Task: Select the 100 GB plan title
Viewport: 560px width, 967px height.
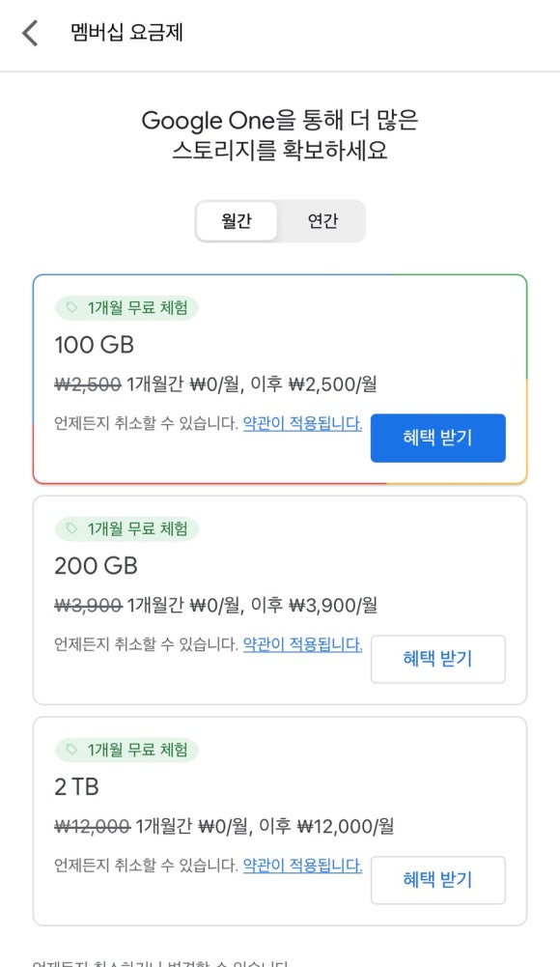Action: [95, 345]
